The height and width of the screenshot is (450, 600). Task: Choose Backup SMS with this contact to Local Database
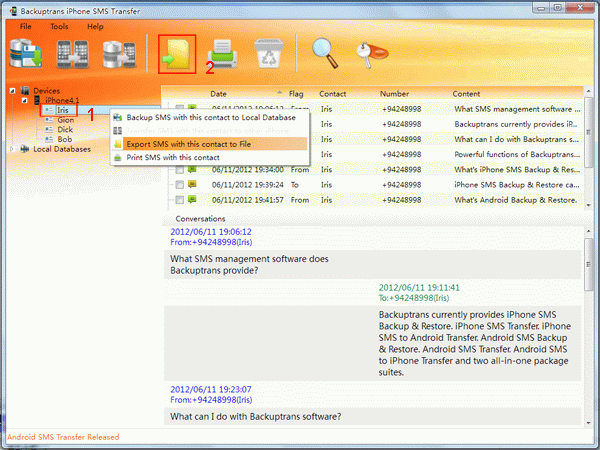tap(209, 117)
